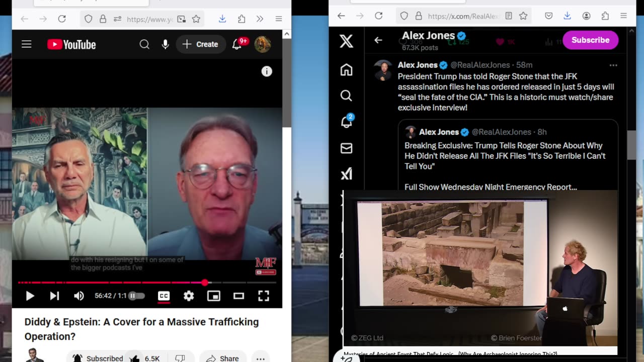Viewport: 644px width, 362px height.
Task: Click padlock site info in YouTube window
Action: click(x=103, y=19)
